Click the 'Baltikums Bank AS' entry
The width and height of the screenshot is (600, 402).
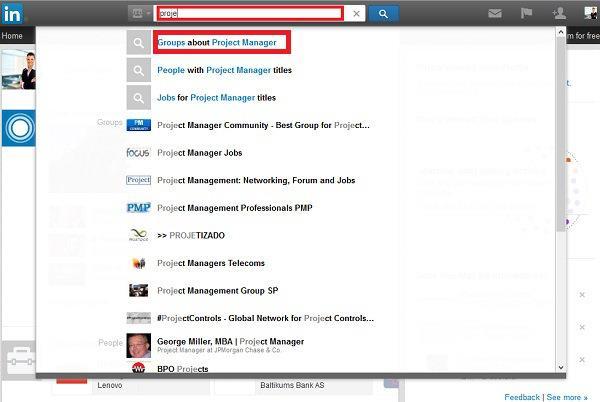pyautogui.click(x=292, y=385)
